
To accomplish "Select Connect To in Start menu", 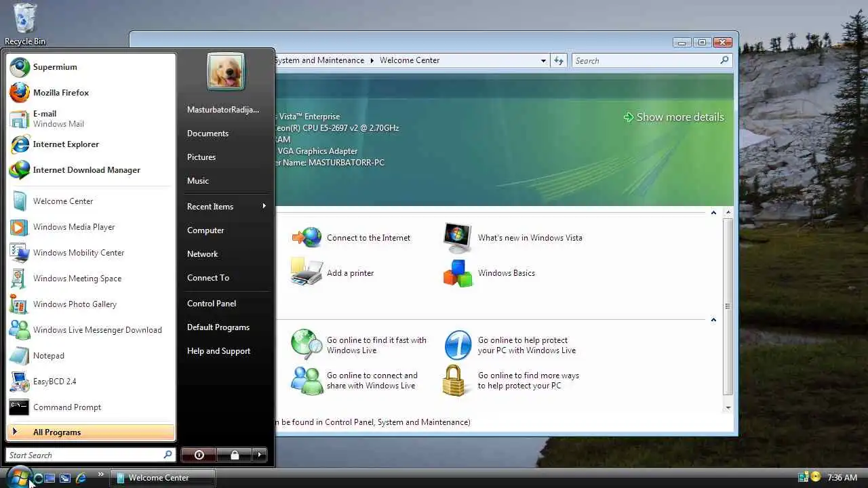I will pos(226,278).
